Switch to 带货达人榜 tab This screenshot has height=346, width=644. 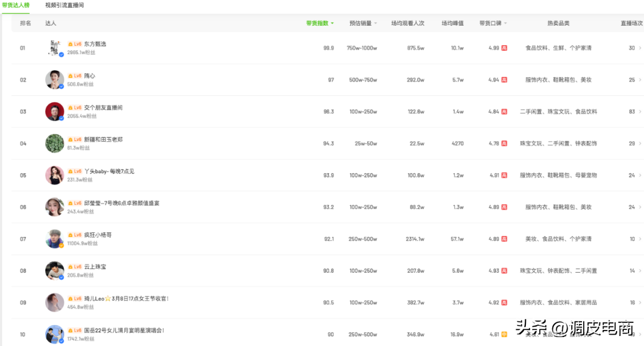(x=17, y=5)
